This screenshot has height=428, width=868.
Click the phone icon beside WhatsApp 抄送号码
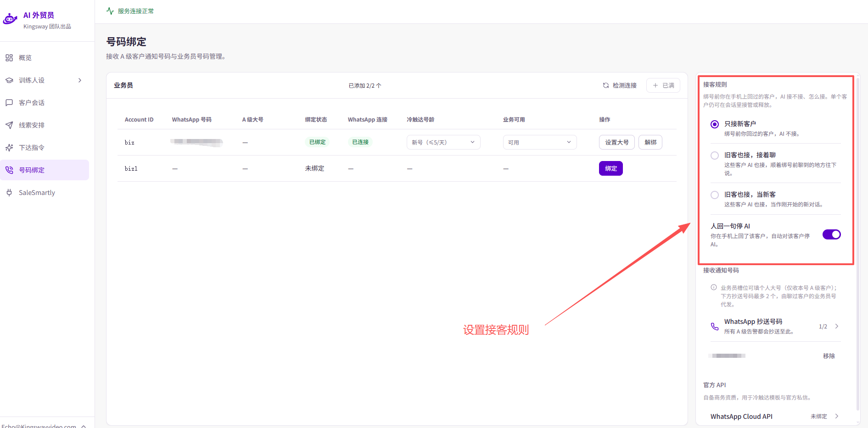[715, 326]
